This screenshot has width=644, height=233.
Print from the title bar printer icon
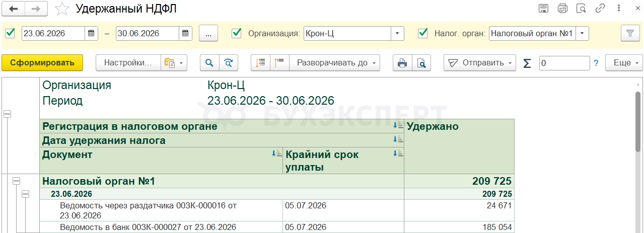coord(562,8)
